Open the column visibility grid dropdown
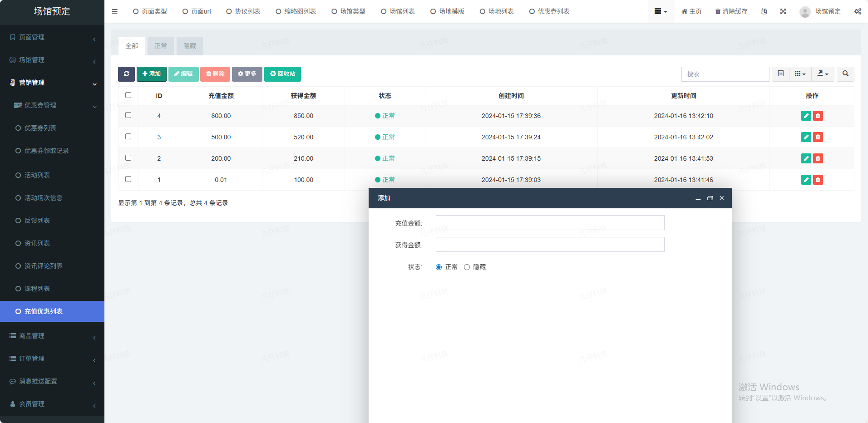The image size is (868, 423). 800,74
